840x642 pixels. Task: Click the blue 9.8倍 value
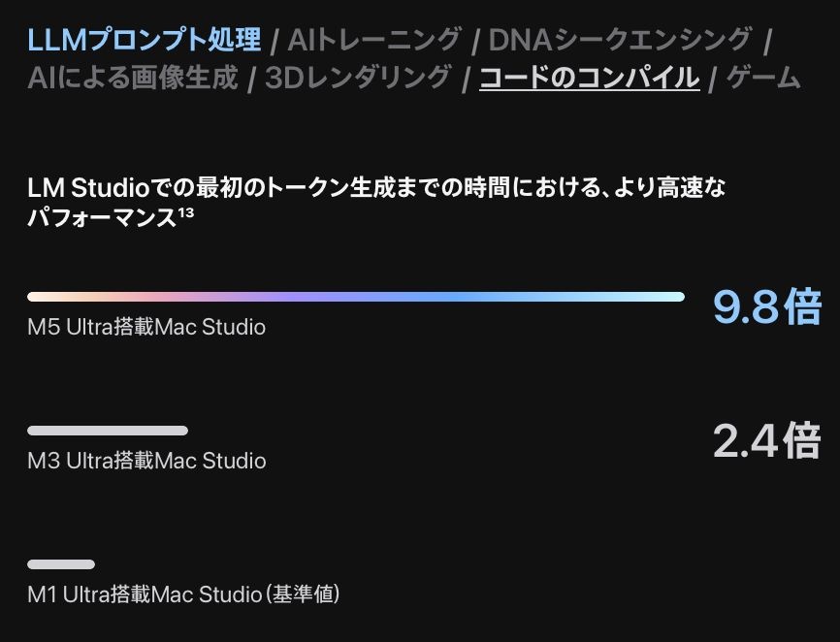click(766, 306)
